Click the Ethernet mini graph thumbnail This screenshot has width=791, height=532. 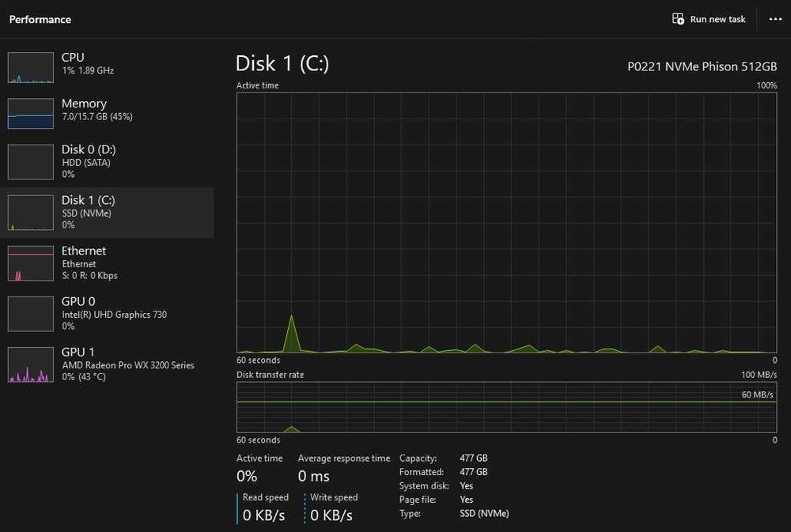(x=31, y=263)
